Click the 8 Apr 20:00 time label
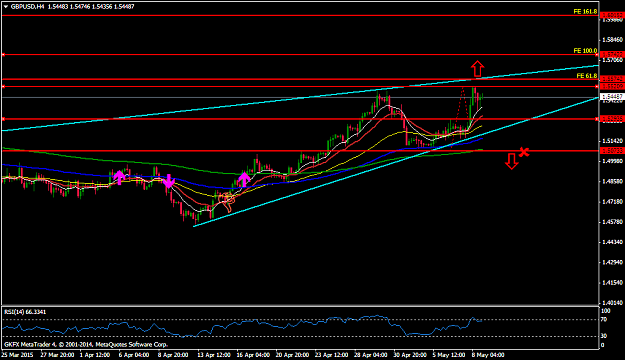Viewport: 625px width, 360px height. [173, 355]
